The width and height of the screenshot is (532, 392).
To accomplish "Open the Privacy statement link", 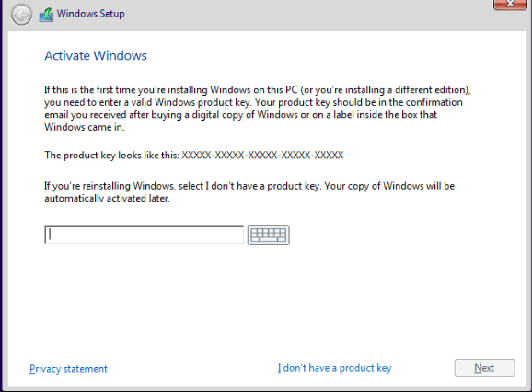I will pos(68,369).
